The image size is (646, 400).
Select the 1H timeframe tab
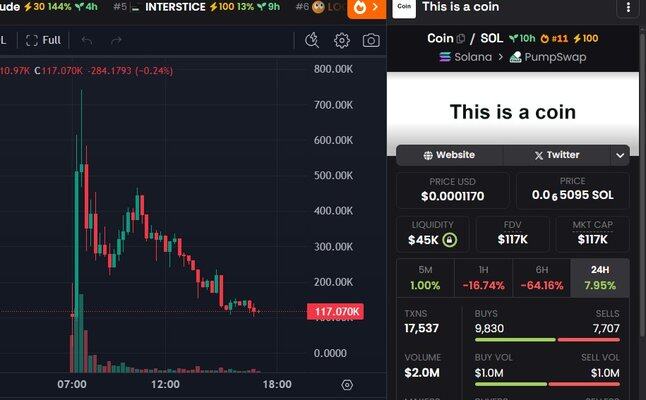click(x=483, y=277)
